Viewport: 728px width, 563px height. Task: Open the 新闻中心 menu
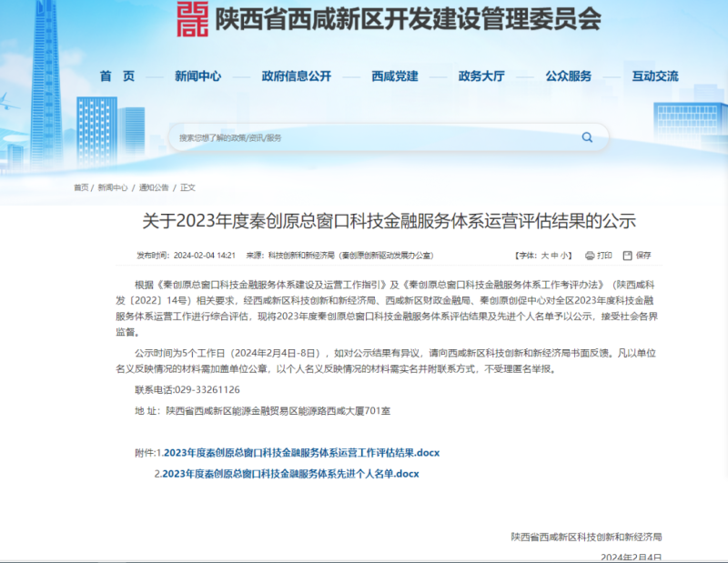[197, 76]
